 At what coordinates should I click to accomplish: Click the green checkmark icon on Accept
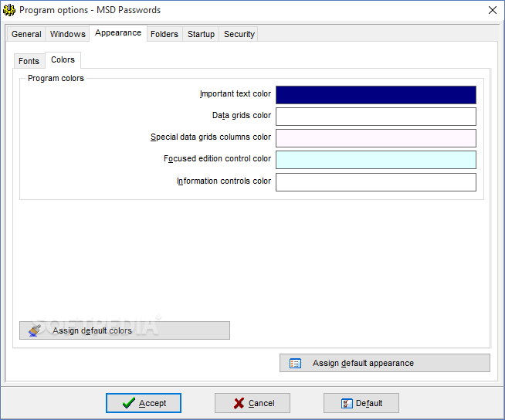(x=129, y=403)
